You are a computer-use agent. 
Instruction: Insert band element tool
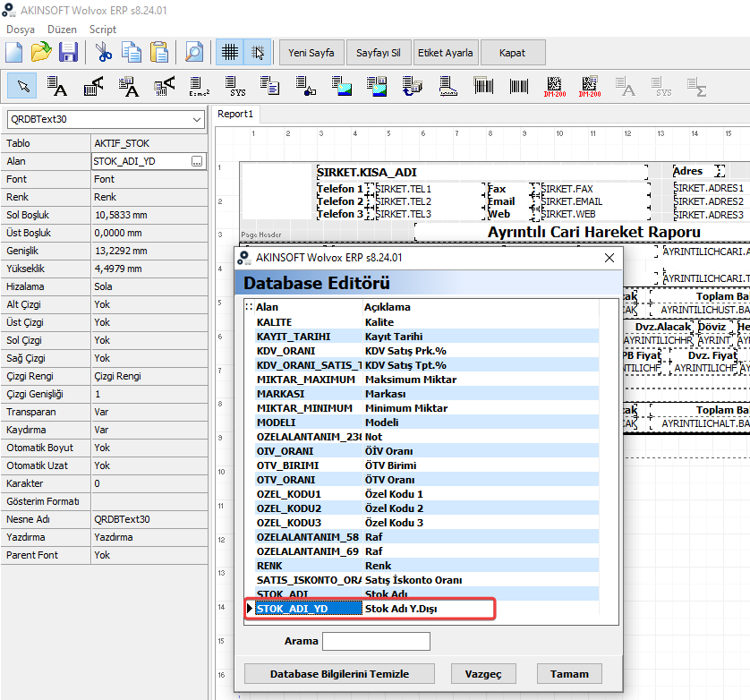coord(448,87)
